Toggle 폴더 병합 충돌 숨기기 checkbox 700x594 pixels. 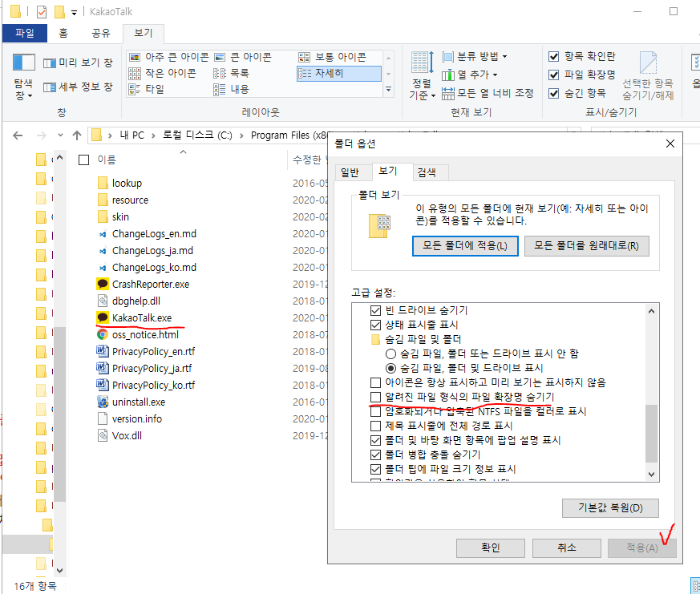tap(375, 455)
